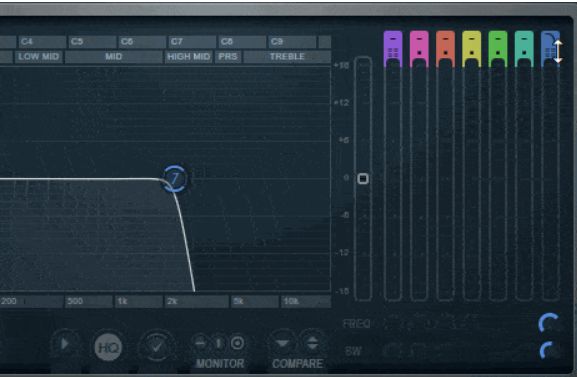The width and height of the screenshot is (577, 377).
Task: Open the options arrow left of HQ
Action: click(65, 344)
